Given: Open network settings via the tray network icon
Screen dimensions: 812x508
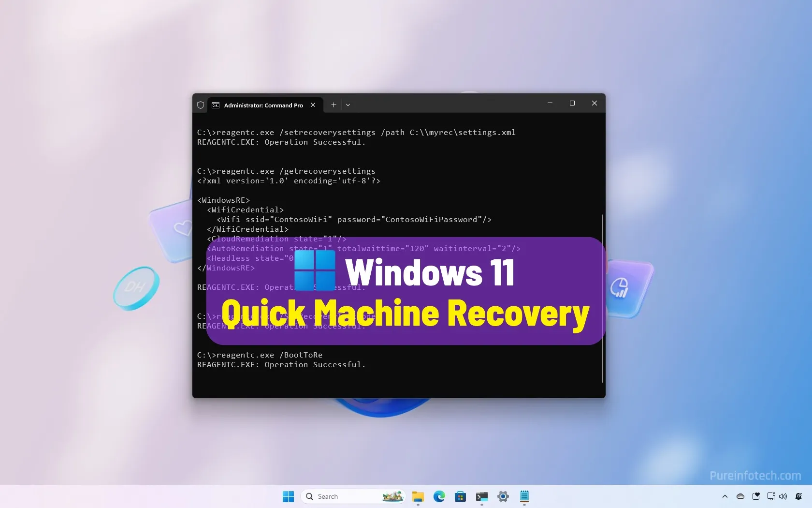Looking at the screenshot, I should [770, 496].
